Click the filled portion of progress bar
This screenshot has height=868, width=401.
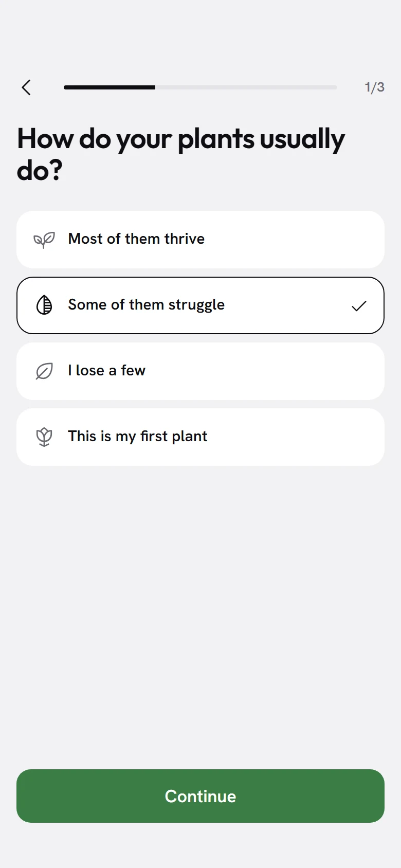point(110,87)
